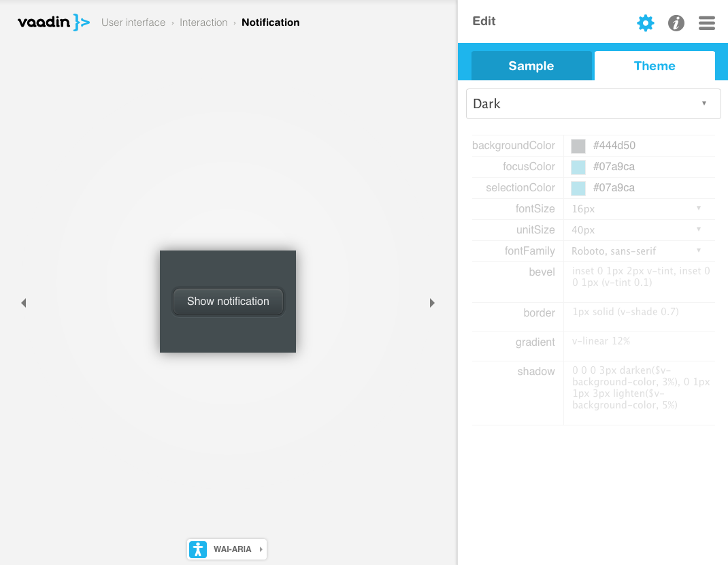Go to previous sample with left arrow

tap(24, 303)
